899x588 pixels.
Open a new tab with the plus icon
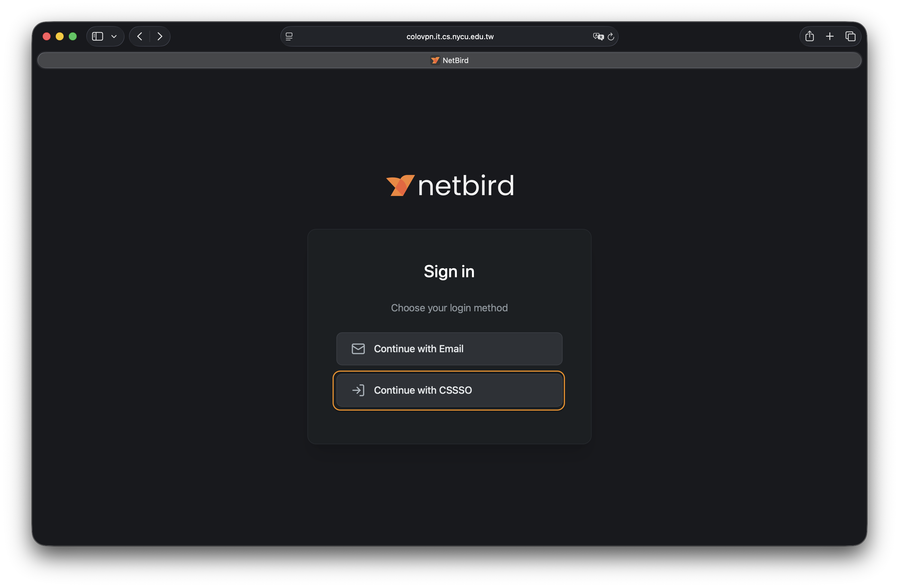[830, 36]
